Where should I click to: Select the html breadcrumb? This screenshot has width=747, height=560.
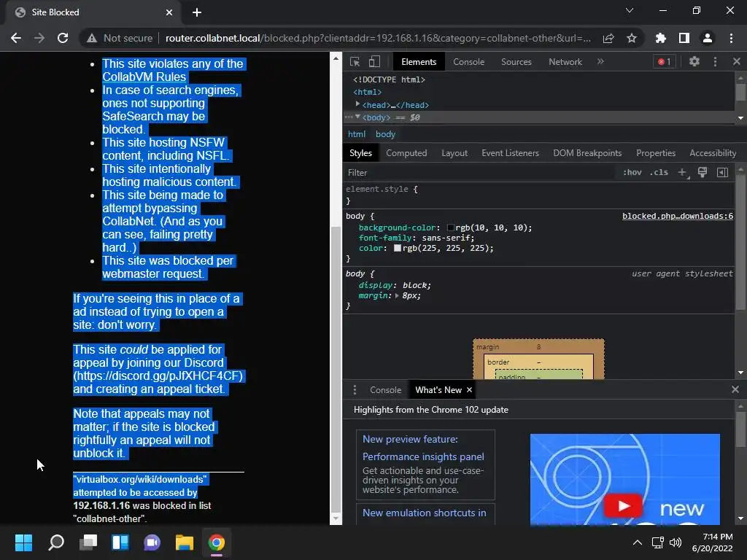pyautogui.click(x=356, y=134)
